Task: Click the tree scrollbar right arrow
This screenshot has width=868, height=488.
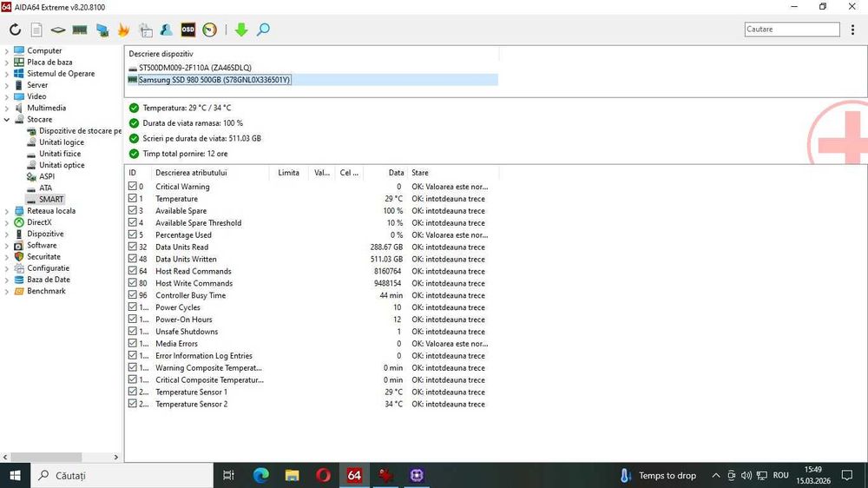Action: tap(115, 458)
